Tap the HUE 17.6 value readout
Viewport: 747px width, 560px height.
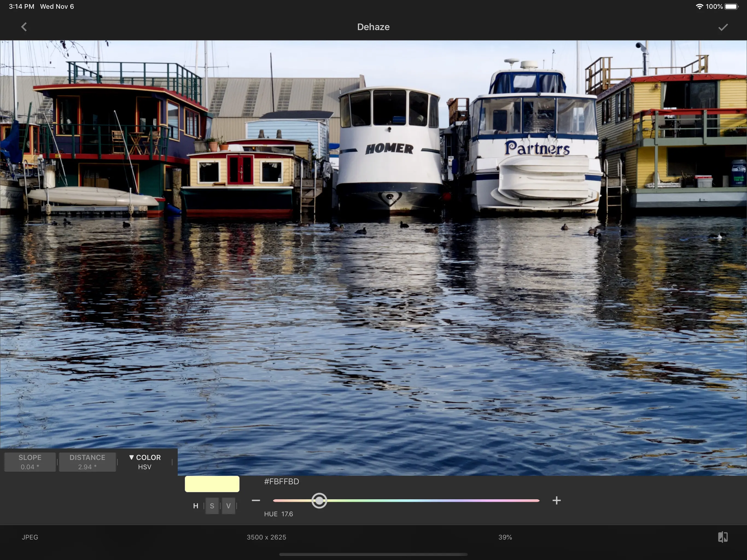pyautogui.click(x=278, y=514)
